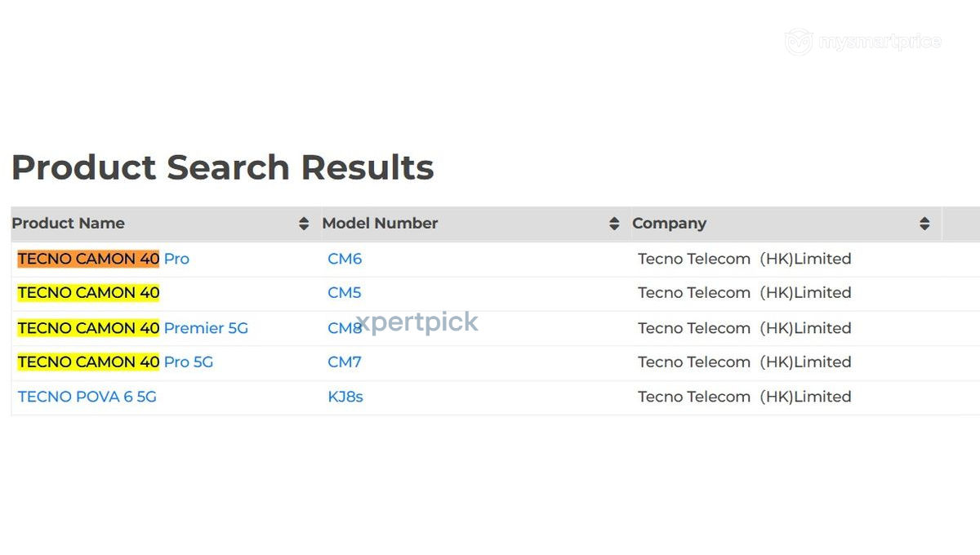Select model number CM8 link
The height and width of the screenshot is (555, 980).
point(345,328)
